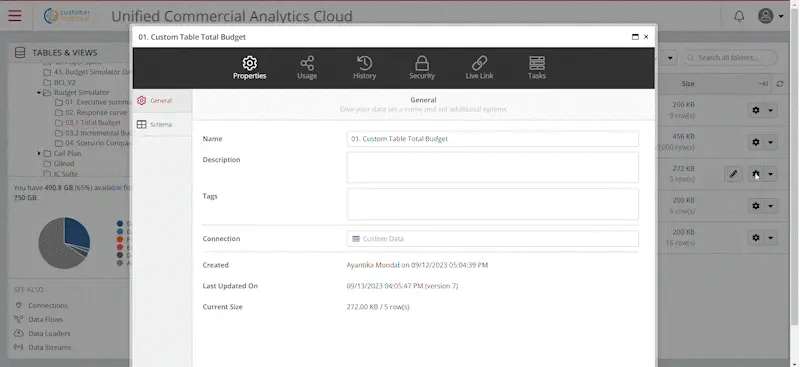800x367 pixels.
Task: Open dropdown arrow for the 456 KB row
Action: click(x=770, y=142)
